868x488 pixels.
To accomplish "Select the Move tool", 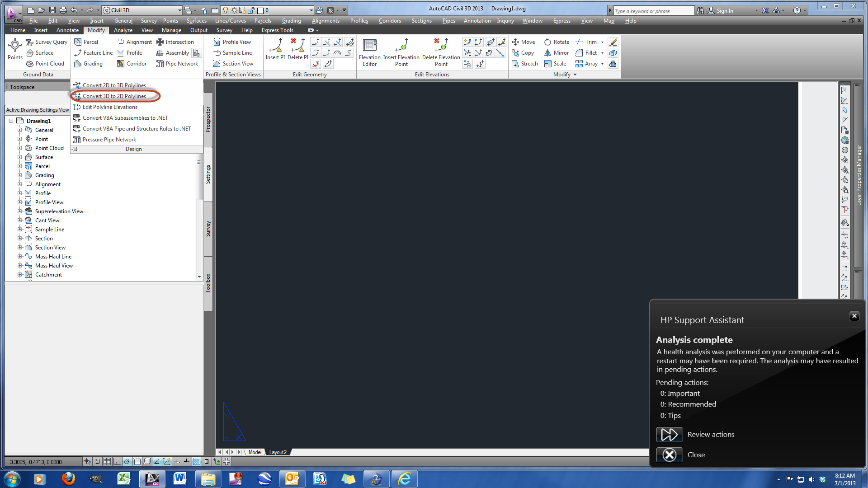I will 524,42.
